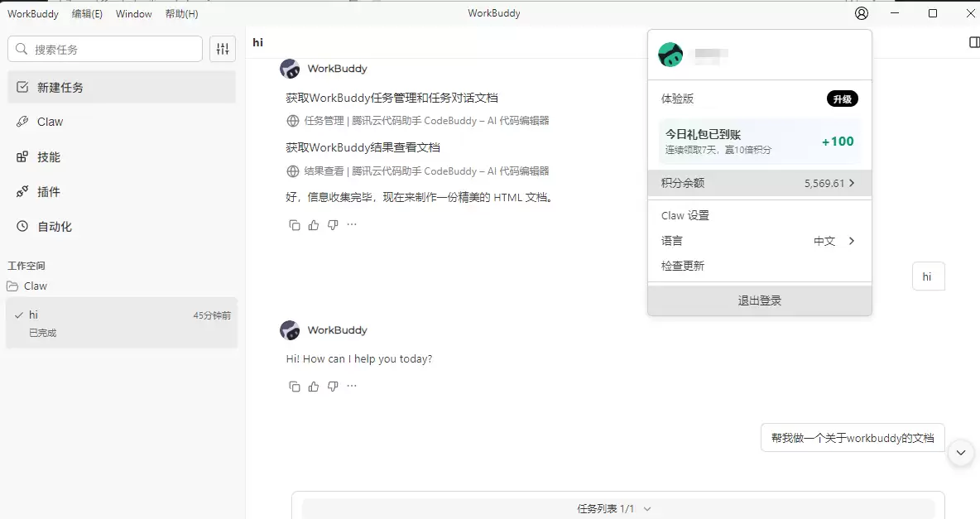Open the 编辑(E) menu
The image size is (980, 519).
pos(86,13)
